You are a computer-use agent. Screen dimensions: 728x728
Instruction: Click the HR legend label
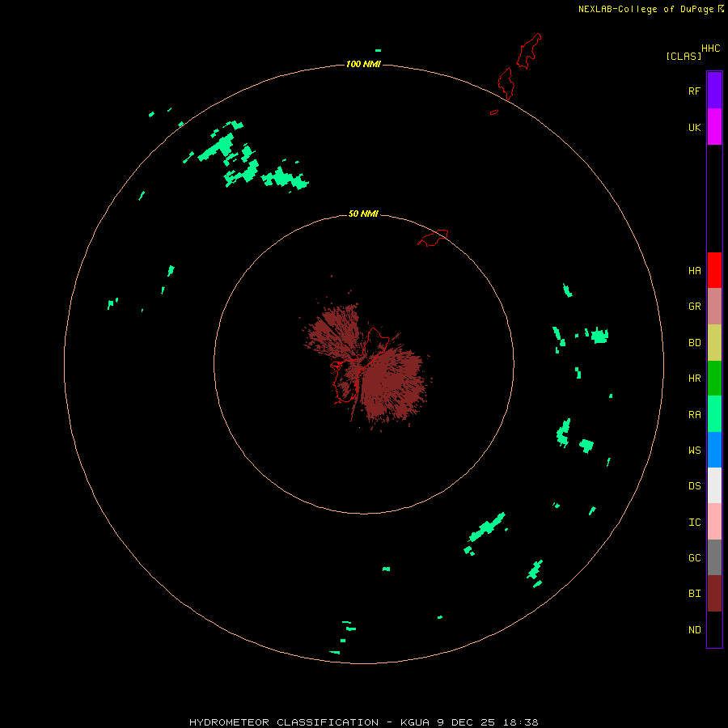(x=695, y=379)
